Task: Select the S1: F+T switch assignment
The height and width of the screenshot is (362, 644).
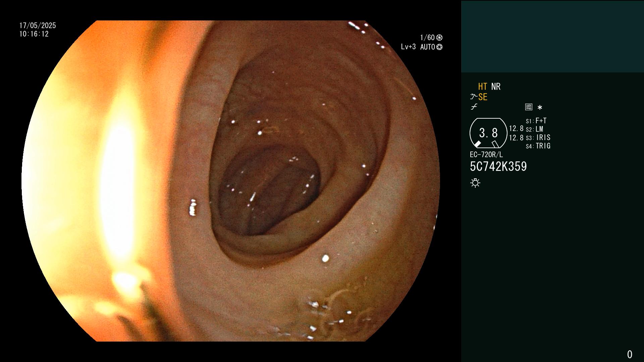Action: pyautogui.click(x=536, y=121)
